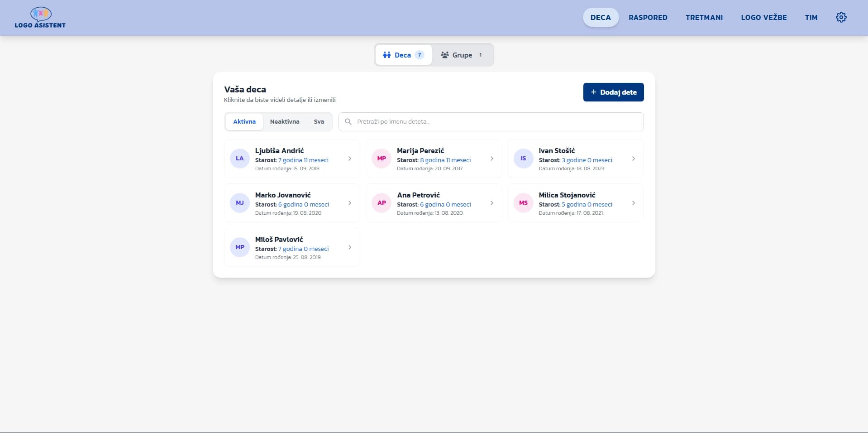Screen dimensions: 868x433
Task: Click the IS avatar for Ivan Stošić
Action: (x=523, y=159)
